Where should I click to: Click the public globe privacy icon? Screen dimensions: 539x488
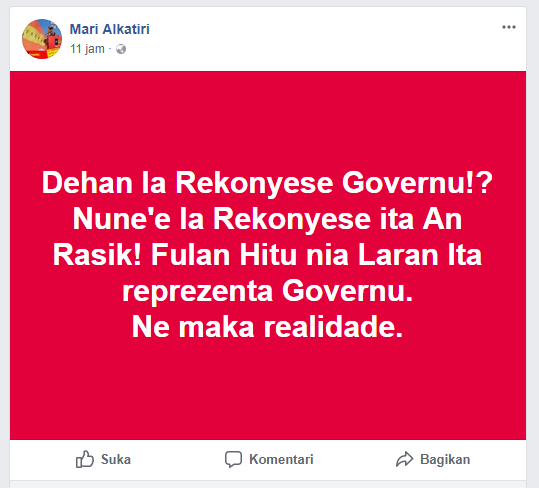tap(121, 49)
